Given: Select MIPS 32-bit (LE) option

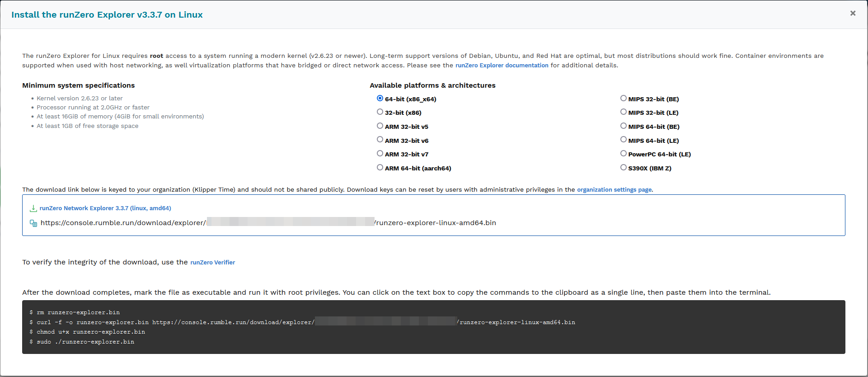Looking at the screenshot, I should (624, 112).
